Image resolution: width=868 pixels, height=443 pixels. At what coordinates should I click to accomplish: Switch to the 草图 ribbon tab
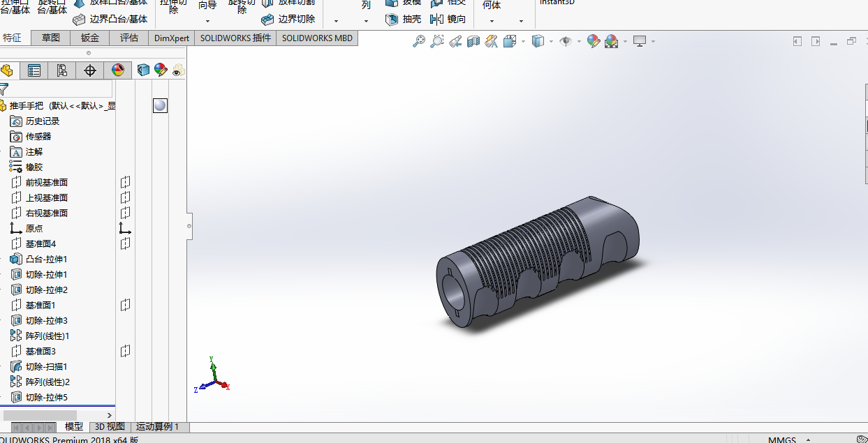pos(50,38)
